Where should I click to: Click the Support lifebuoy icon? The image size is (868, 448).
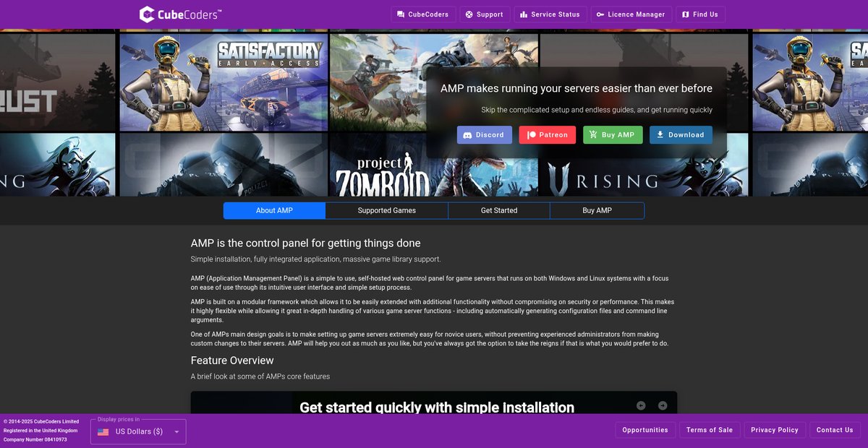point(469,14)
